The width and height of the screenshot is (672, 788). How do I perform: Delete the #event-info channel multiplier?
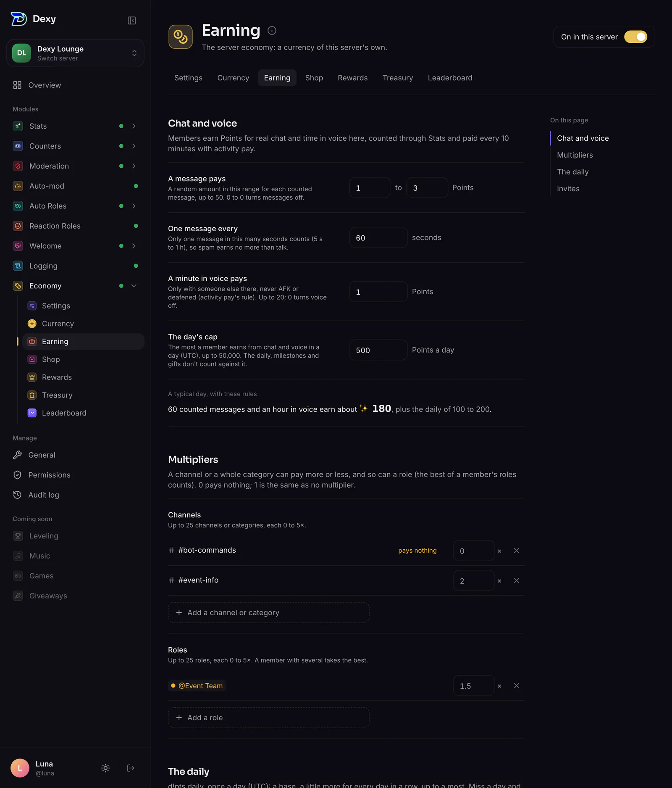[517, 580]
